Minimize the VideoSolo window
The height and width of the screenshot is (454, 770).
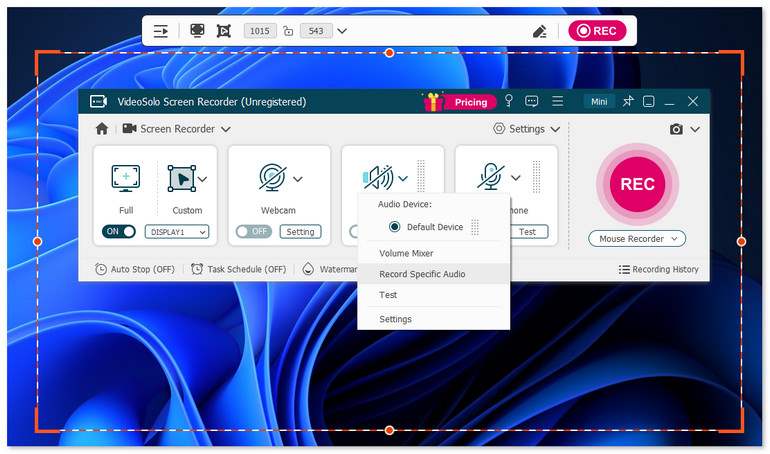669,102
